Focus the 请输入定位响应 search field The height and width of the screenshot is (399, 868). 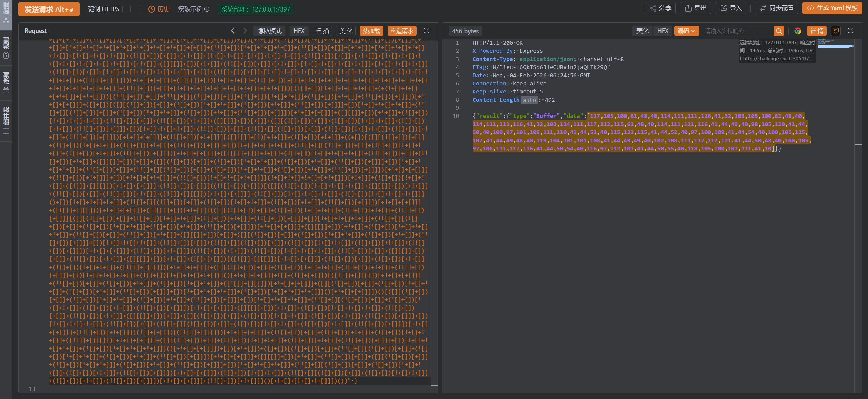(x=737, y=31)
